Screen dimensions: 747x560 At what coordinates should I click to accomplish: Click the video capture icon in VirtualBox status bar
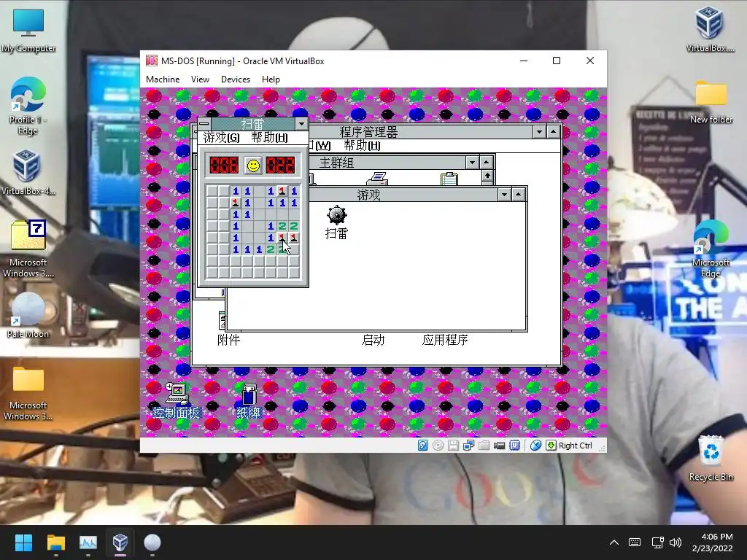499,446
